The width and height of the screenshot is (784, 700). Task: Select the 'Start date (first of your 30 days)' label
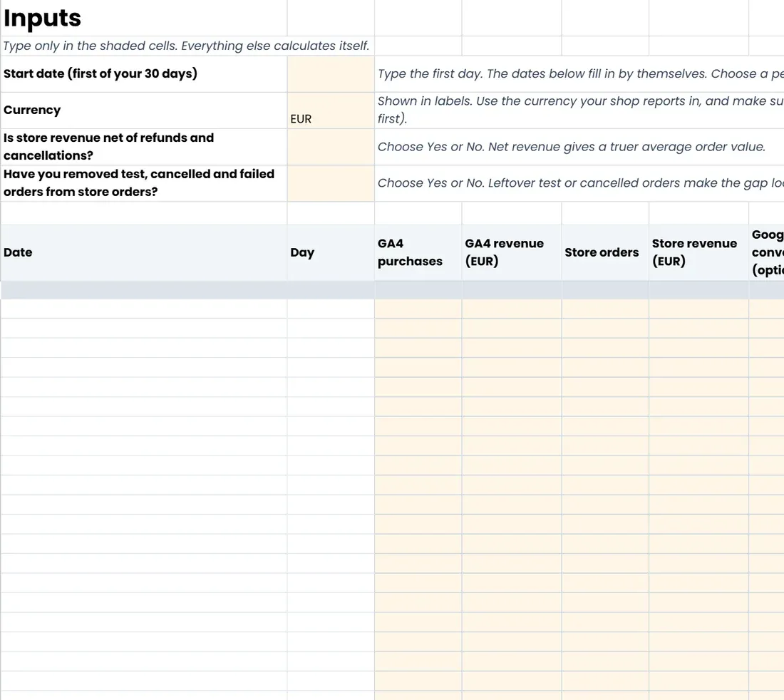click(x=100, y=73)
